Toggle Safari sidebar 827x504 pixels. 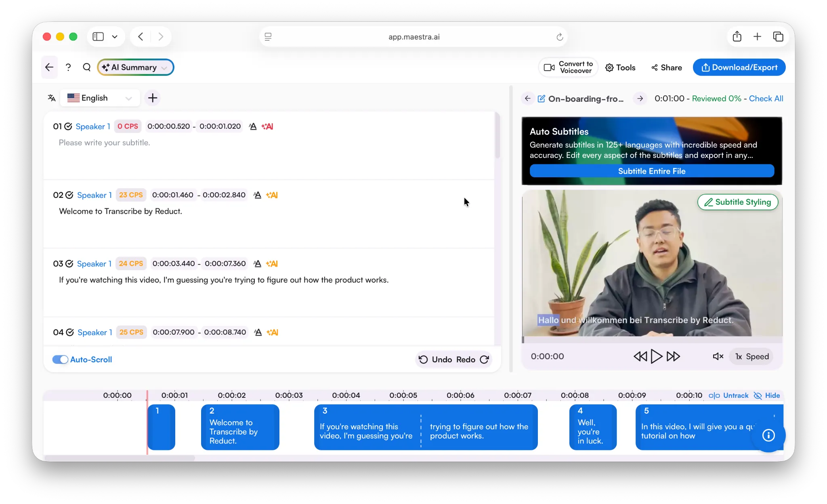pos(98,37)
